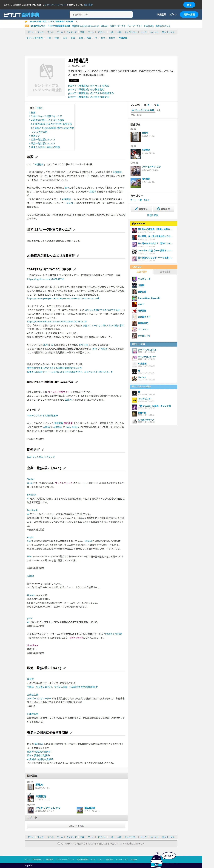The image size is (214, 868).
Task: Click edit pencil next to 大手の例
Action: [x=39, y=410]
